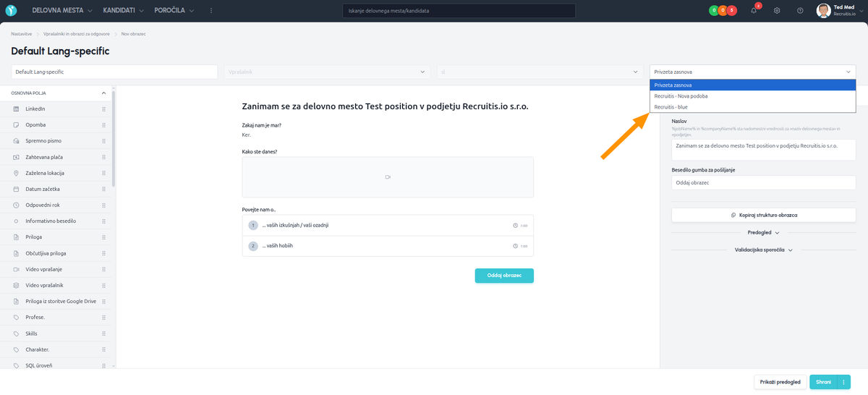Image resolution: width=868 pixels, height=395 pixels.
Task: Choose Recruitis - Nova podoba option
Action: coord(753,95)
